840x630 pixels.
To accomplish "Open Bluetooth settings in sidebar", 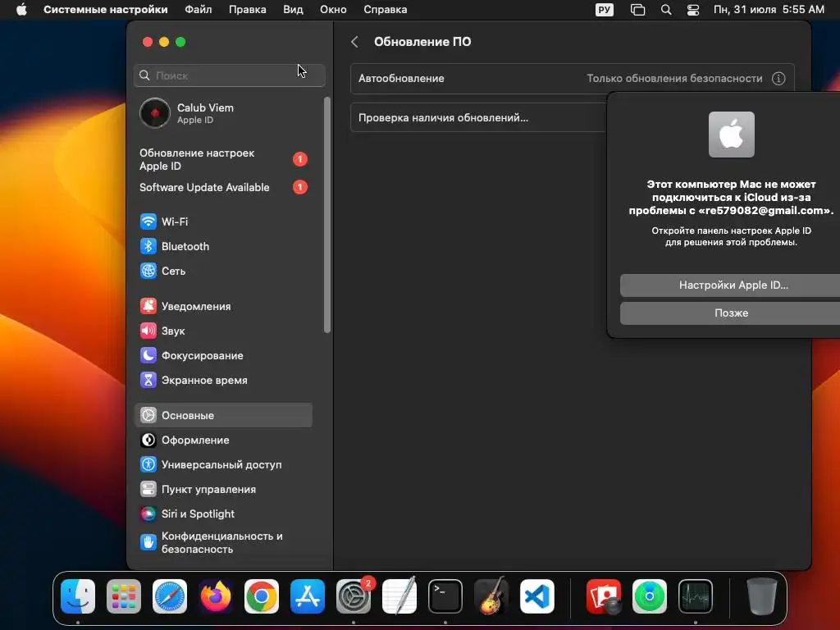I will 223,246.
